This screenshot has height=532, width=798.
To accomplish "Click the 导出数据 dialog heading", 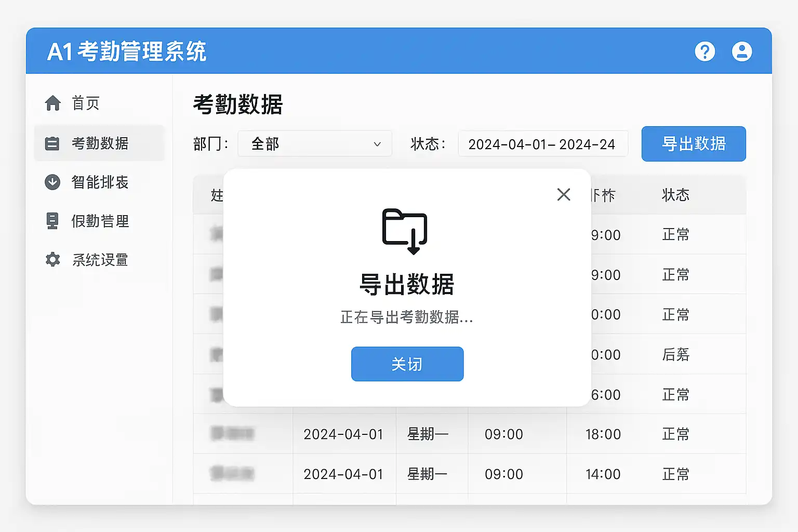I will point(407,284).
